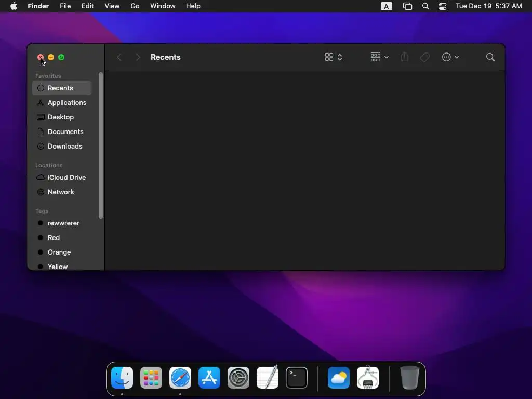
Task: Open the View menu
Action: (112, 6)
